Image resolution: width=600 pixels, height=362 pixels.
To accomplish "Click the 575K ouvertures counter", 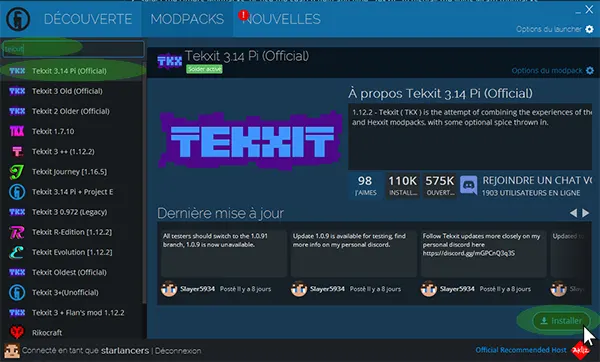I will pyautogui.click(x=440, y=185).
